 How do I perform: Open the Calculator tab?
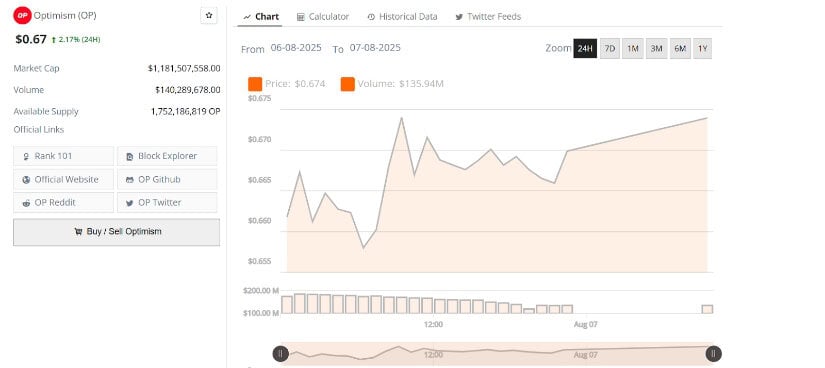tap(323, 17)
